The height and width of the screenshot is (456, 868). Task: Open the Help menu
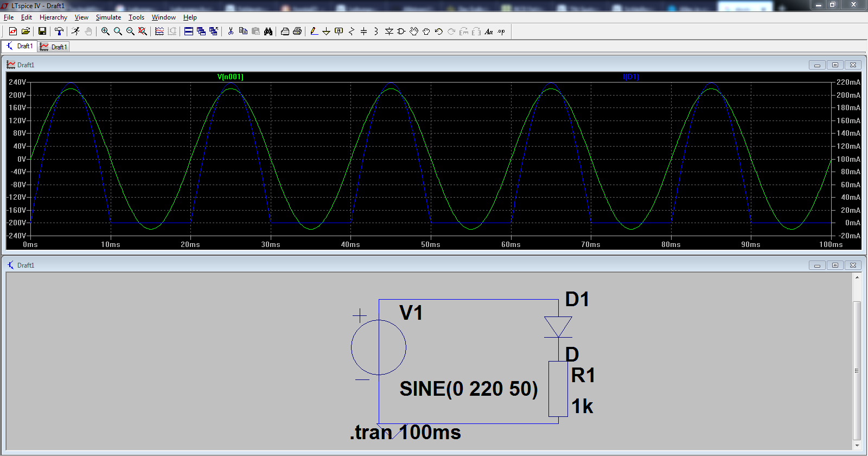point(190,17)
